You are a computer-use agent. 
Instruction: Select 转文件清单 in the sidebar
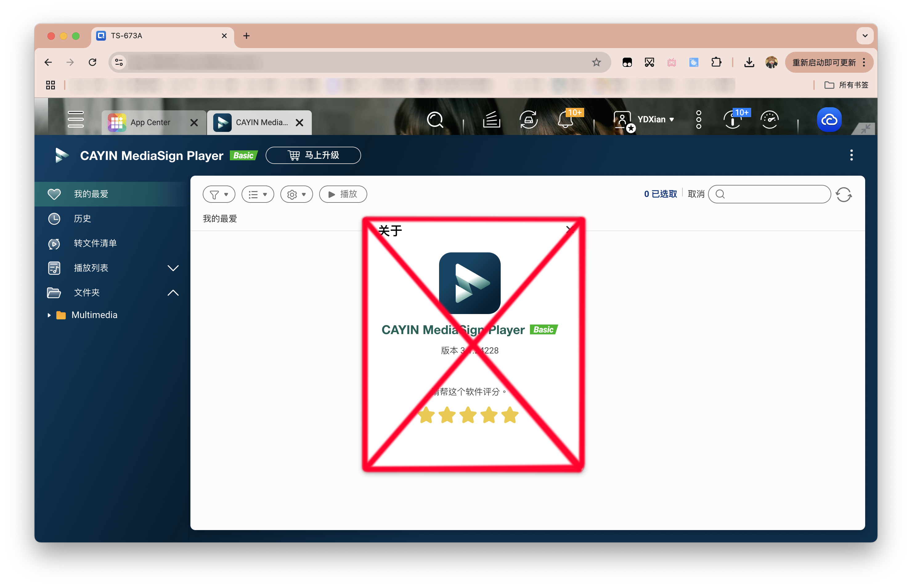tap(112, 243)
